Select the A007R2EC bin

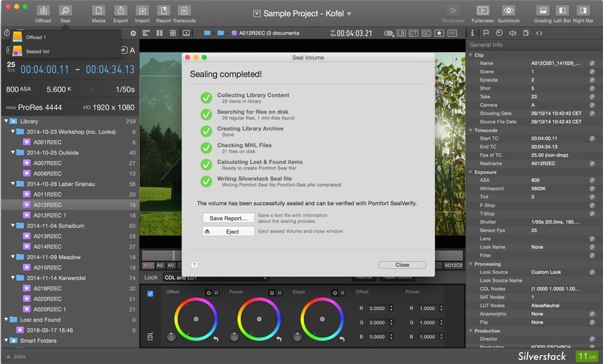click(69, 163)
